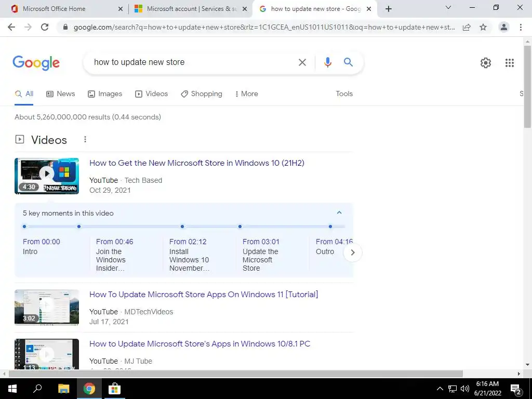The image size is (532, 399).
Task: Open the tab search dropdown arrow
Action: click(x=448, y=7)
